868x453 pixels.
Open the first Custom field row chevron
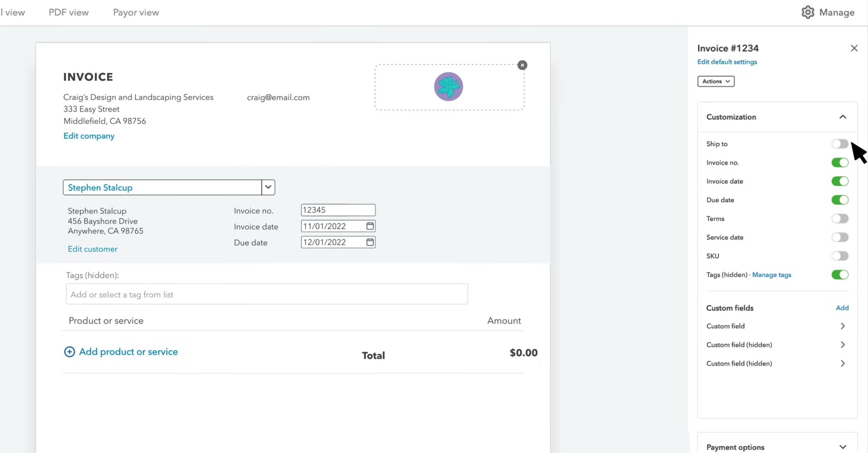coord(843,326)
